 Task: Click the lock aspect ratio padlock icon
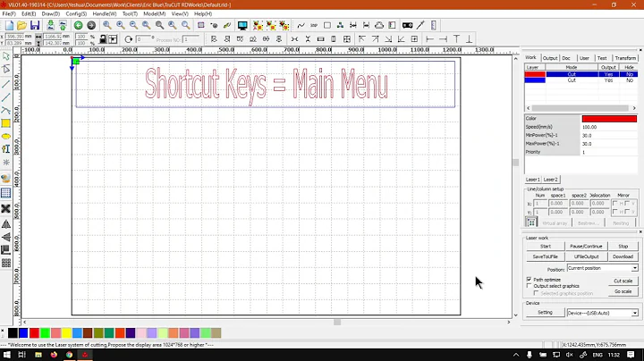point(103,39)
